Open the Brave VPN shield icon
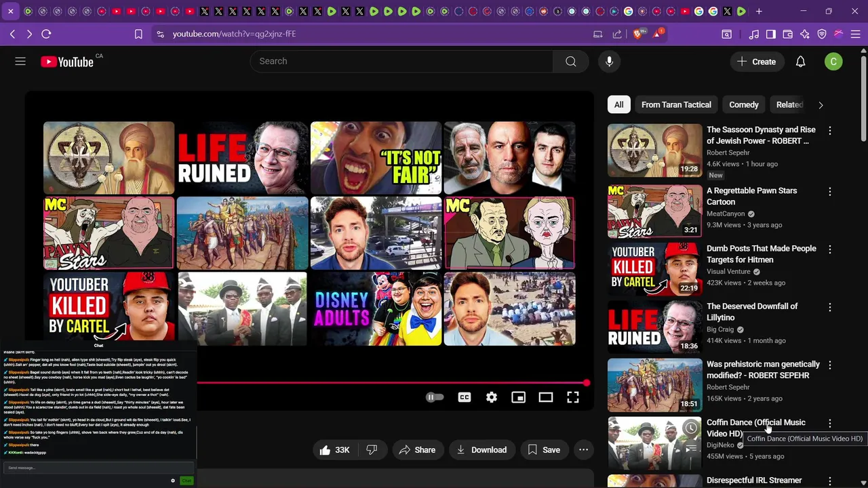This screenshot has width=868, height=488. [822, 34]
